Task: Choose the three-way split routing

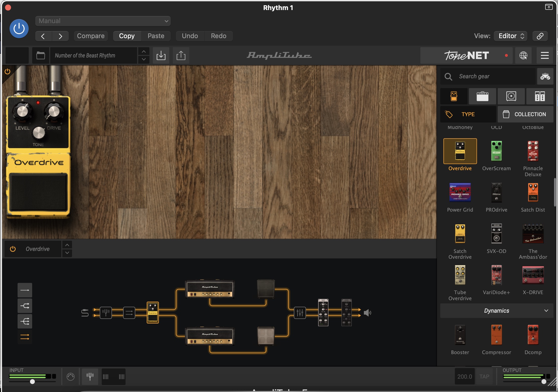Action: pos(25,321)
